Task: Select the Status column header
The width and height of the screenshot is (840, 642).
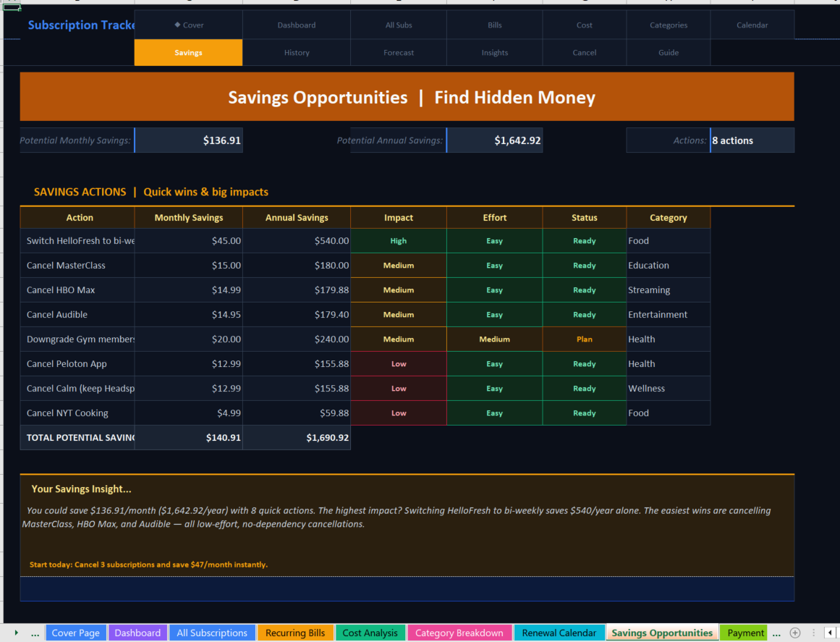Action: click(585, 218)
